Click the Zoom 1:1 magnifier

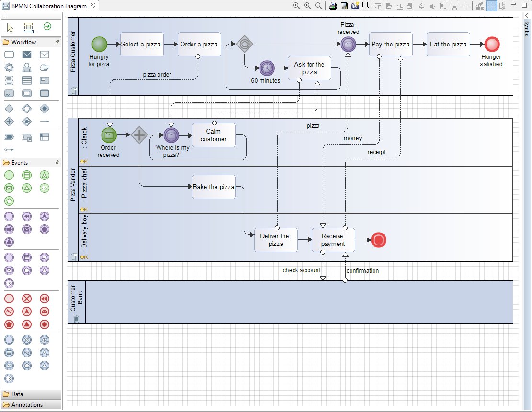(307, 6)
